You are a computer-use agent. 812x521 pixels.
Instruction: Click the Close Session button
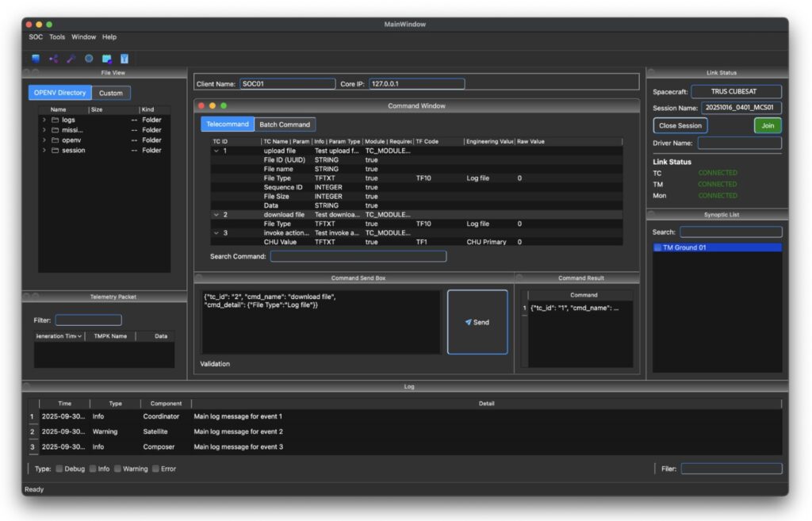point(680,125)
